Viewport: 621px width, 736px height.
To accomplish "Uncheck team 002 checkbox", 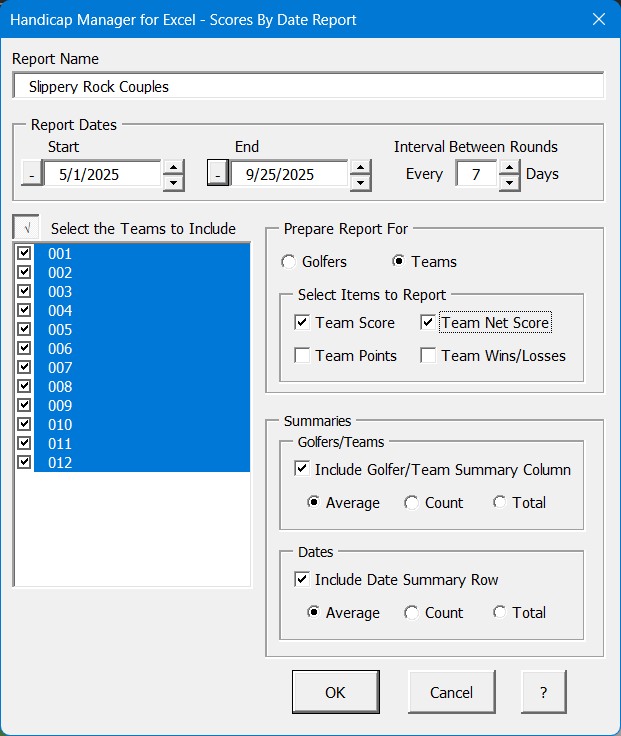I will 24,272.
